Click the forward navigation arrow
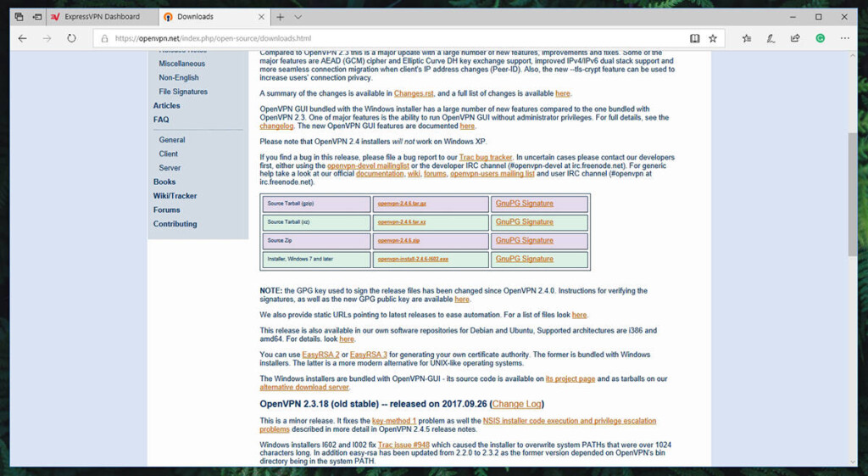The width and height of the screenshot is (868, 476). pyautogui.click(x=47, y=38)
